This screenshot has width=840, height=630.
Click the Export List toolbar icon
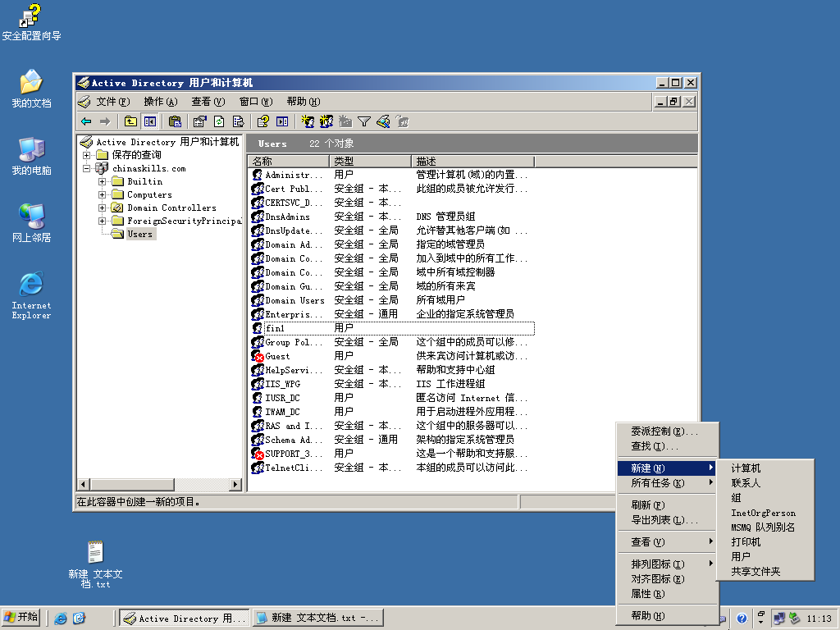coord(239,121)
